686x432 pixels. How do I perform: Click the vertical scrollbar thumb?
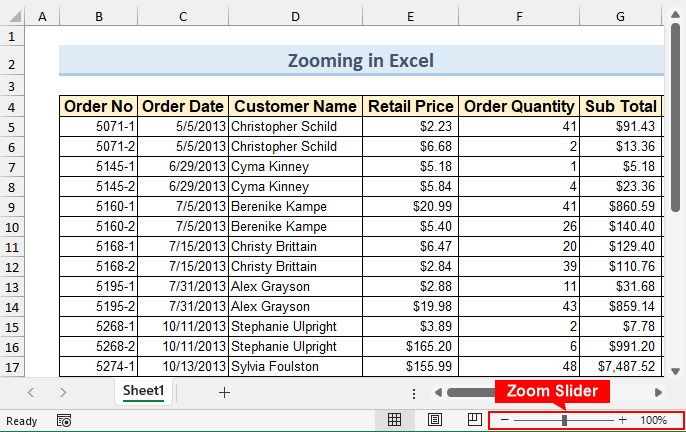pyautogui.click(x=676, y=118)
